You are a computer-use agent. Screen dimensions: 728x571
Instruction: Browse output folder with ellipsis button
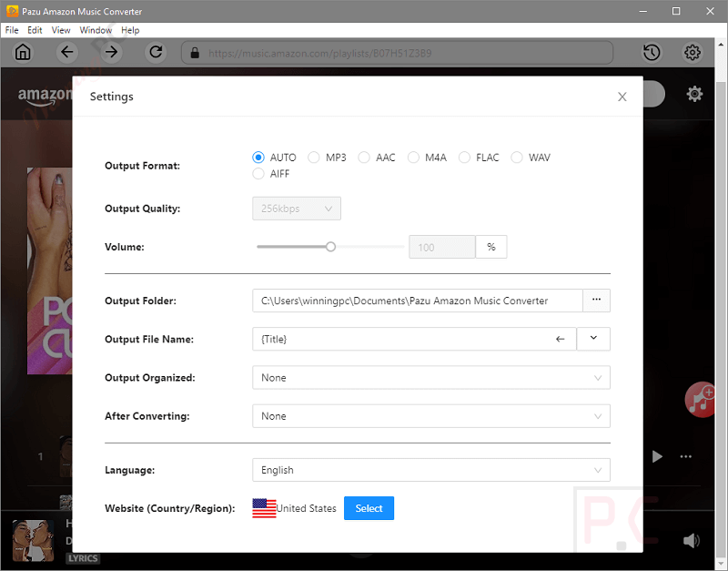pyautogui.click(x=597, y=301)
